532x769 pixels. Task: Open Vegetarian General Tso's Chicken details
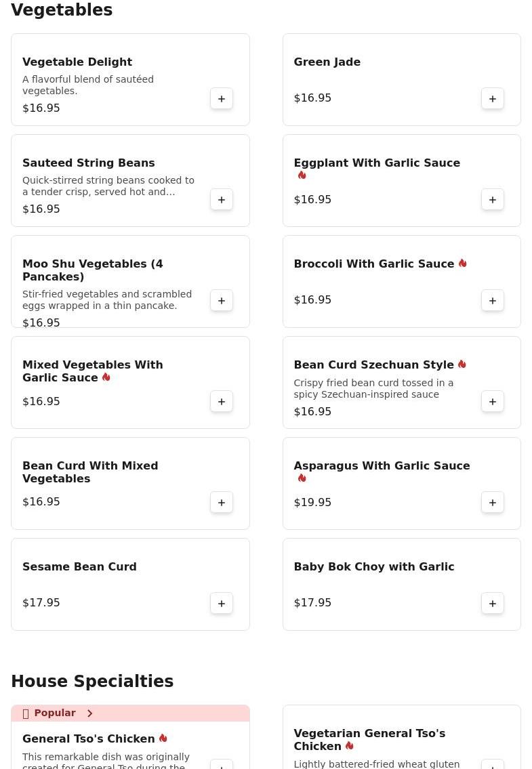[369, 739]
